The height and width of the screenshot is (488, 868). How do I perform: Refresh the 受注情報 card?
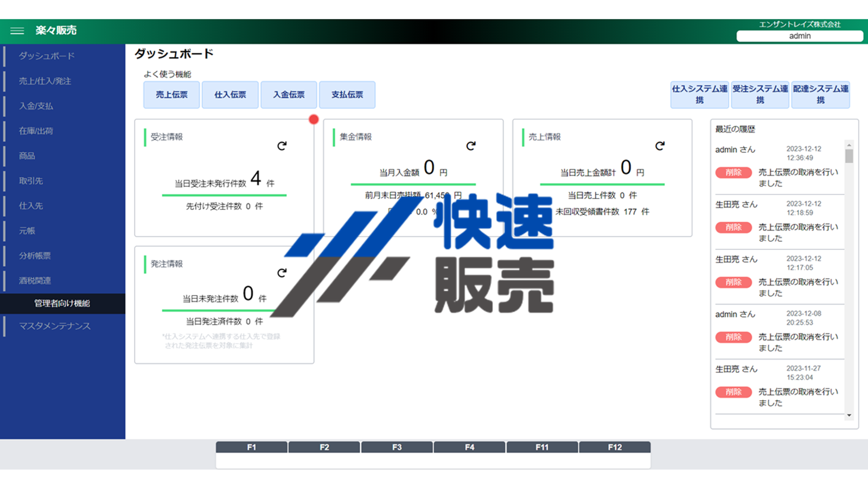point(282,146)
